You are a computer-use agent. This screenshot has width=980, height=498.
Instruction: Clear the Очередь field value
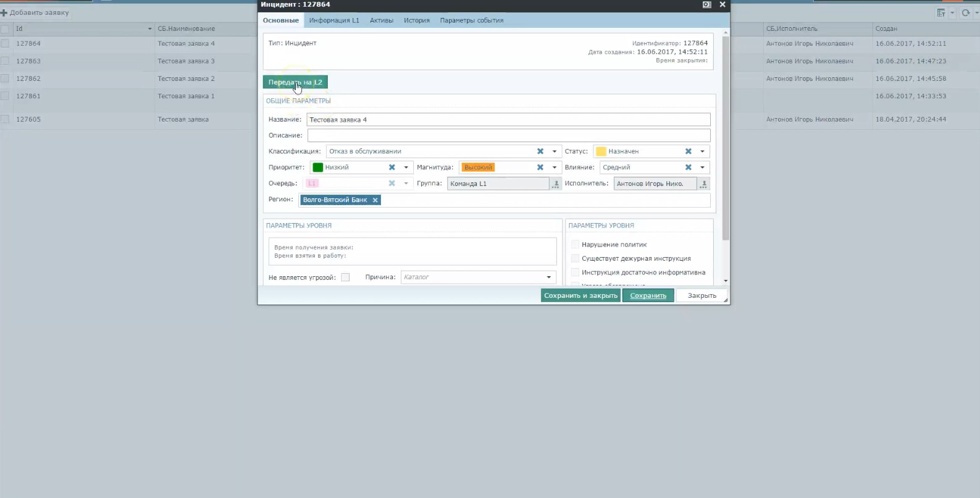point(392,184)
